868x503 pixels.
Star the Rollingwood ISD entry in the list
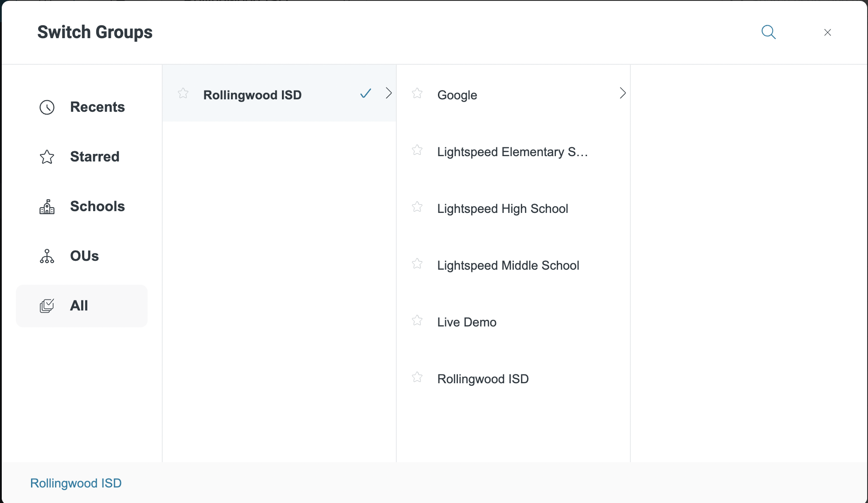click(417, 377)
